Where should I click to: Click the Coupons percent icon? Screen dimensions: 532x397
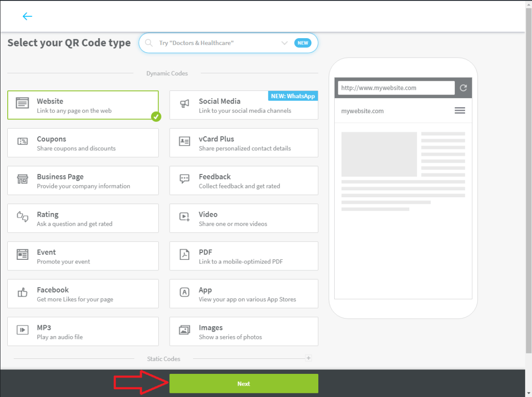(22, 141)
